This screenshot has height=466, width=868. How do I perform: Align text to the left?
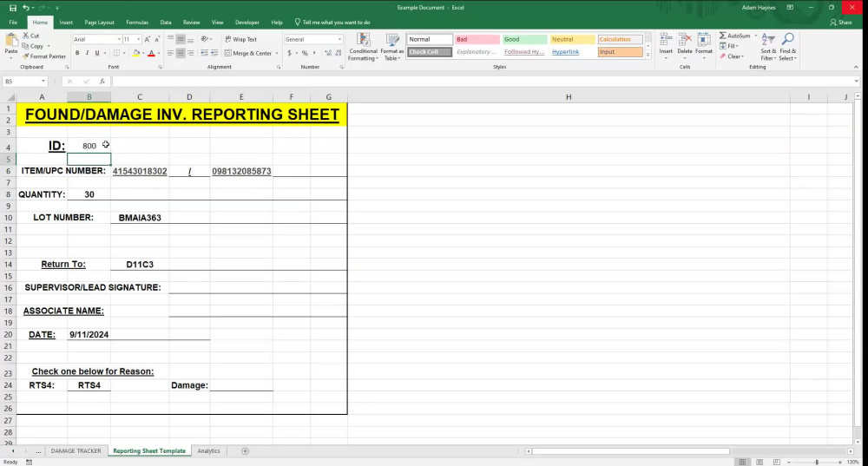[x=170, y=53]
